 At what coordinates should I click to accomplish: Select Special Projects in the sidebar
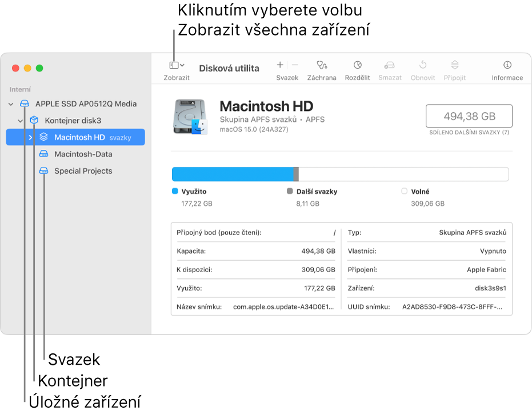coord(83,171)
